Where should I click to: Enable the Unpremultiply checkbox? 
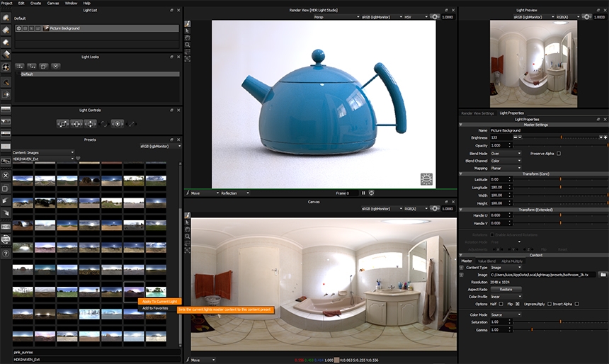[550, 304]
